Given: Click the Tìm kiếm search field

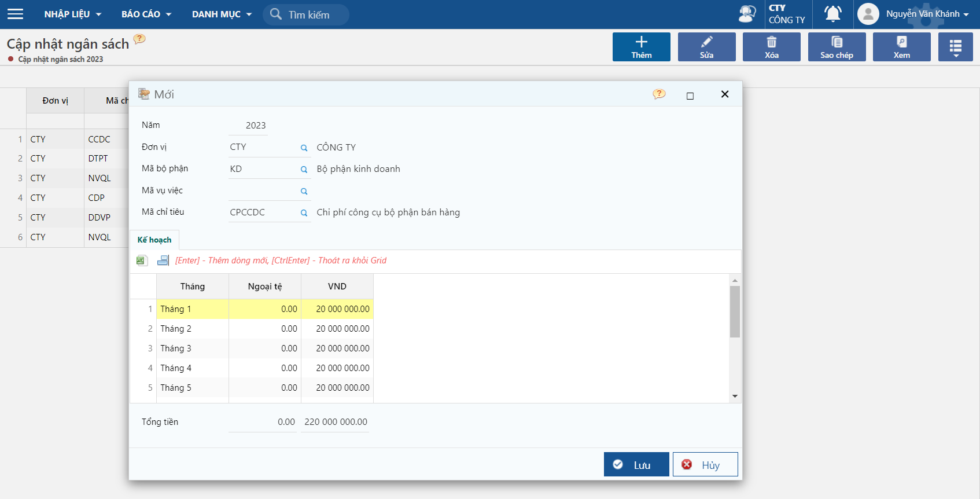Looking at the screenshot, I should [312, 14].
